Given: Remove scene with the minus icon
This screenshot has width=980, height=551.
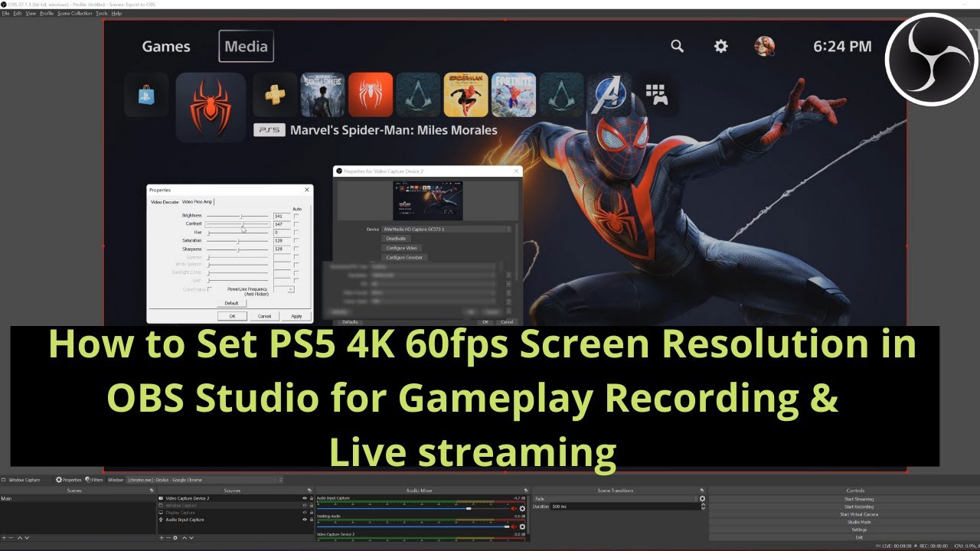Looking at the screenshot, I should click(x=11, y=538).
